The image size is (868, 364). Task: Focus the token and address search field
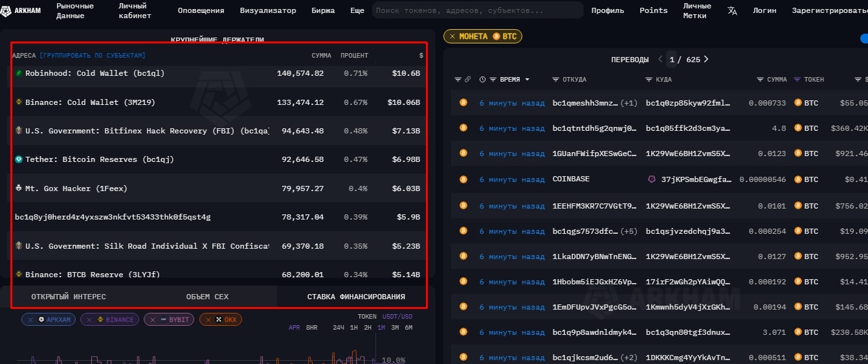tap(478, 10)
